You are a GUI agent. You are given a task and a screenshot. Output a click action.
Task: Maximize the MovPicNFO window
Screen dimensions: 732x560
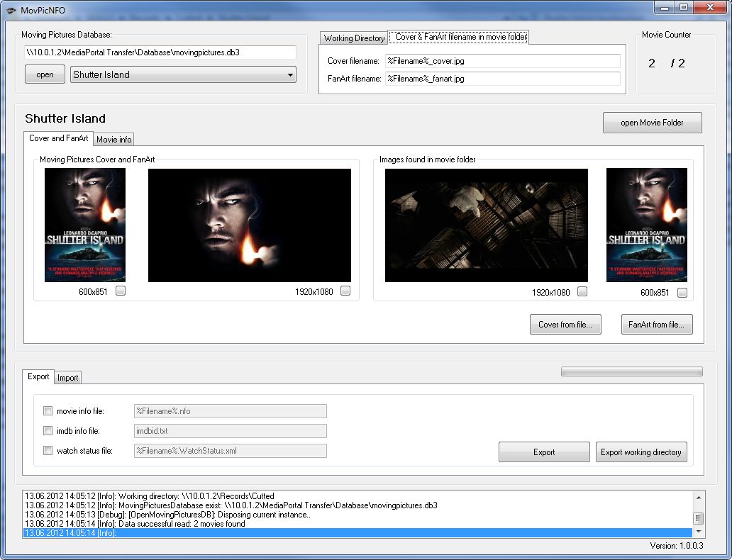(x=684, y=8)
